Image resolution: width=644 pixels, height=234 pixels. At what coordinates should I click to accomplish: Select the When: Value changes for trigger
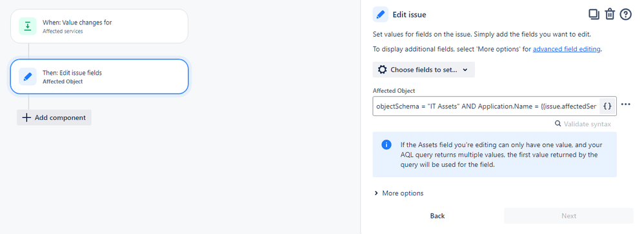tap(99, 26)
